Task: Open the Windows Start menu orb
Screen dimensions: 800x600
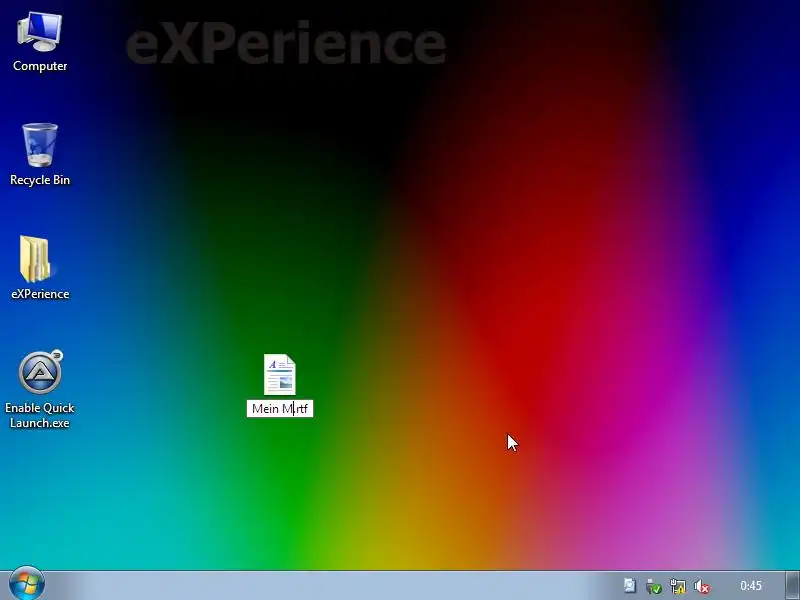Action: click(27, 583)
